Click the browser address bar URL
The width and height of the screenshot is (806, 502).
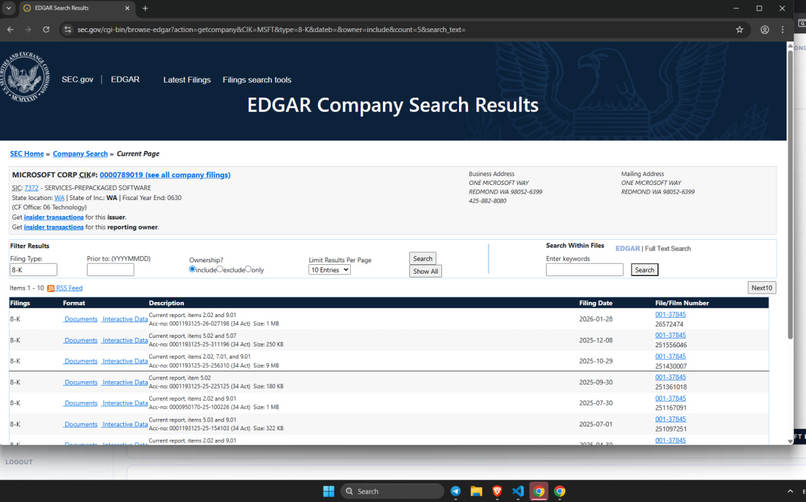(271, 30)
